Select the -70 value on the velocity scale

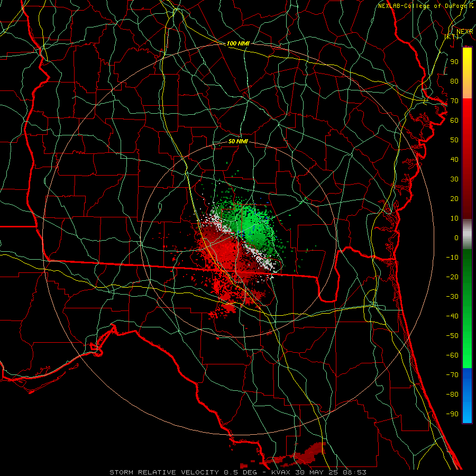[452, 375]
